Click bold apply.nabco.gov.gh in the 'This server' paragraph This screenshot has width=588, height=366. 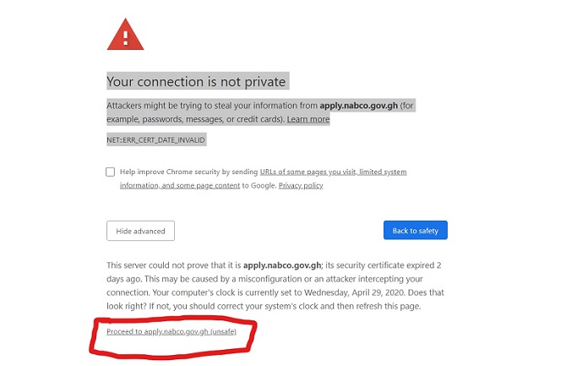[282, 265]
